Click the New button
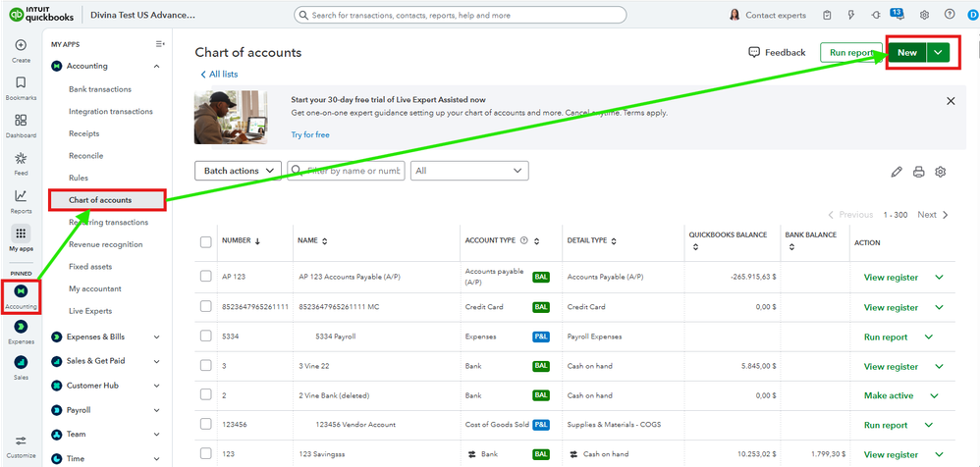This screenshot has width=980, height=467. (907, 53)
